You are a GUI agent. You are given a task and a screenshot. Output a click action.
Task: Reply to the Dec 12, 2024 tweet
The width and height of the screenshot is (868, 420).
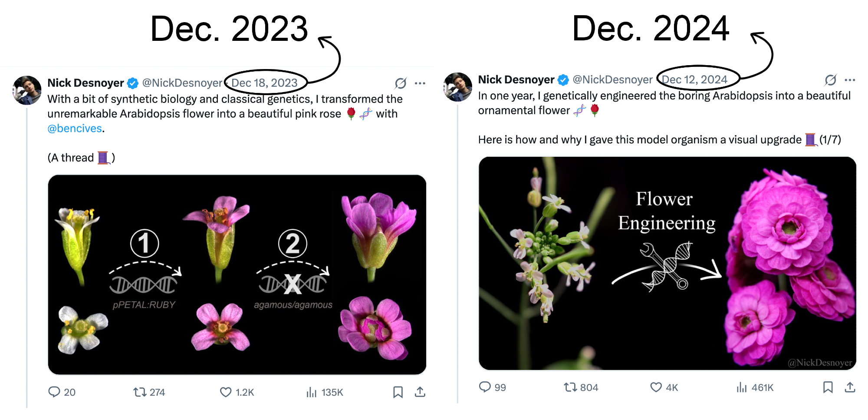(485, 387)
